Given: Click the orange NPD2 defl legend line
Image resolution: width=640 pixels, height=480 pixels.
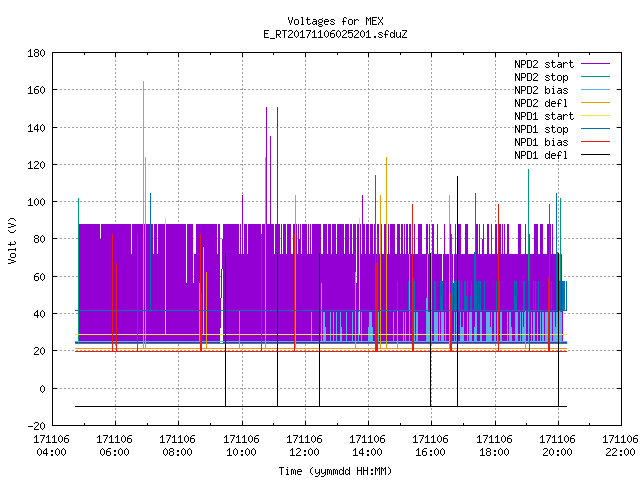Looking at the screenshot, I should [595, 103].
